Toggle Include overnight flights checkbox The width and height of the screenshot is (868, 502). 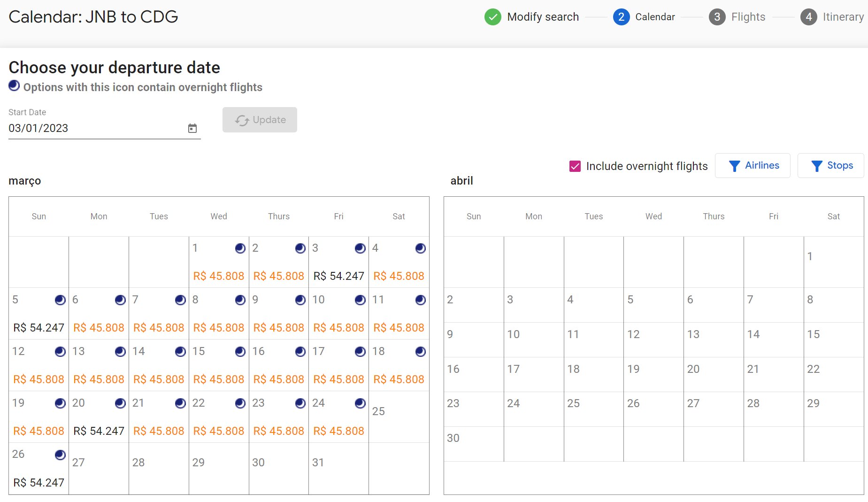point(575,166)
